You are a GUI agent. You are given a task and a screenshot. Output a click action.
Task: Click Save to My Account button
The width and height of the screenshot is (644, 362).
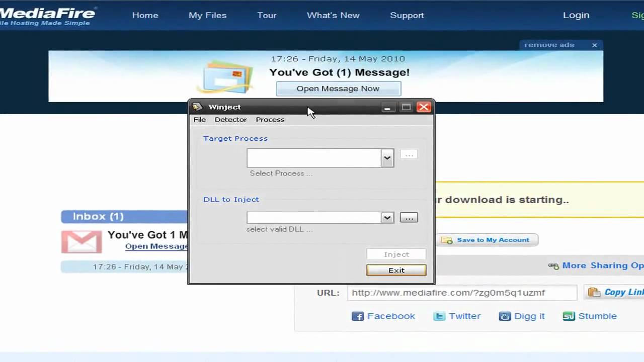click(488, 240)
